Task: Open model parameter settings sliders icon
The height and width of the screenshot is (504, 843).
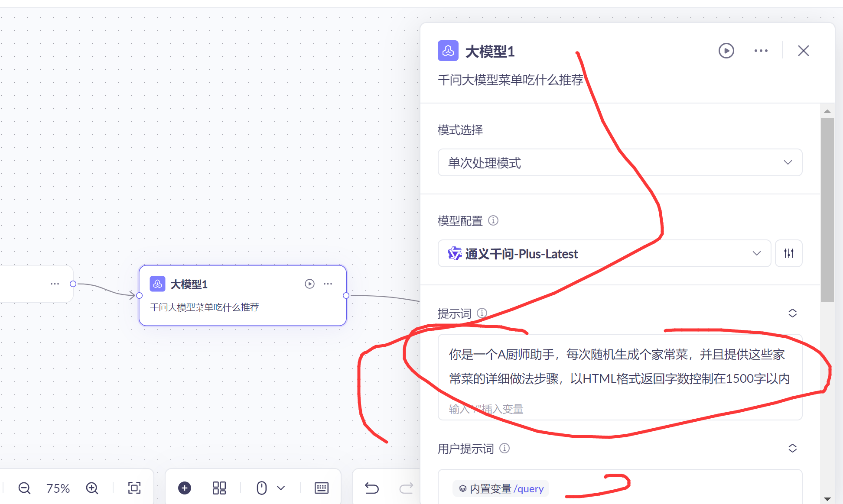Action: click(788, 253)
